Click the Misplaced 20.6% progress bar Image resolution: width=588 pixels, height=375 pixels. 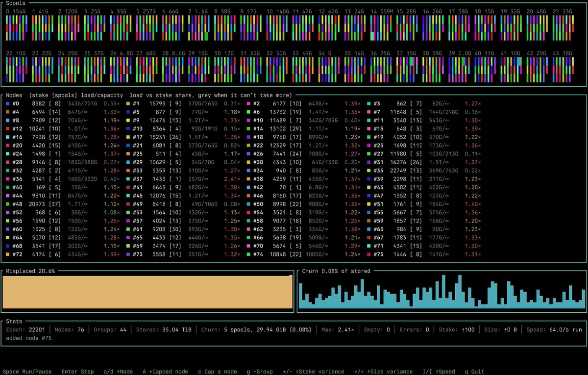(147, 292)
